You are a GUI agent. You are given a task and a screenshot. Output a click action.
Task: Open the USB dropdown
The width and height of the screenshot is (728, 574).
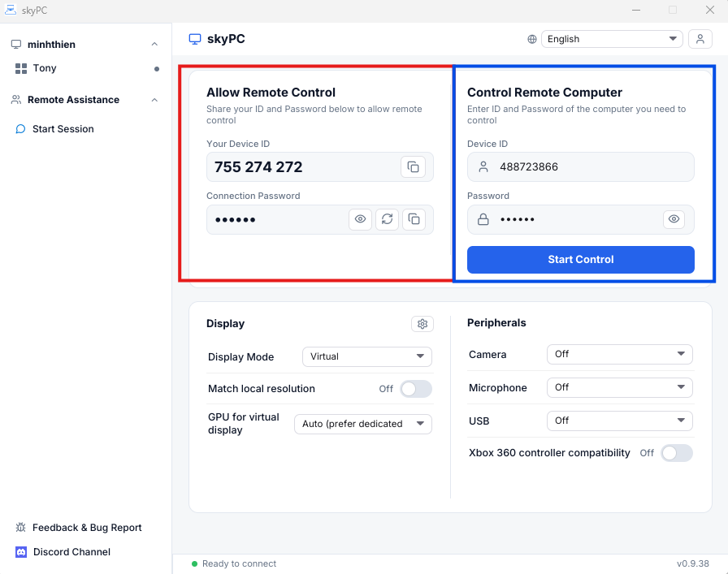619,421
